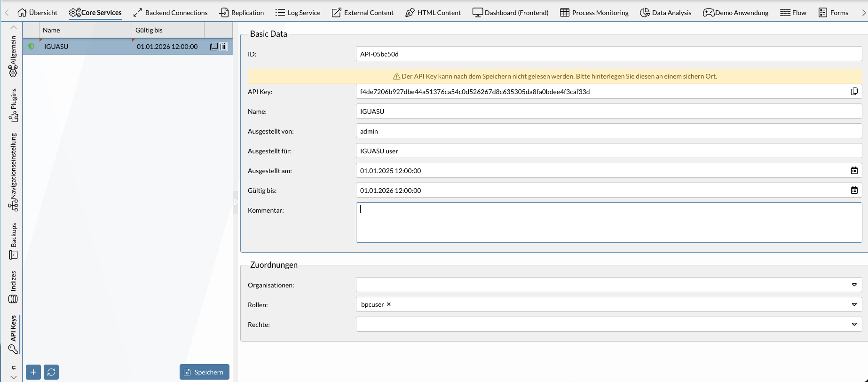Click the API key warning banner
Screen dimensions: 868x382
pos(555,76)
